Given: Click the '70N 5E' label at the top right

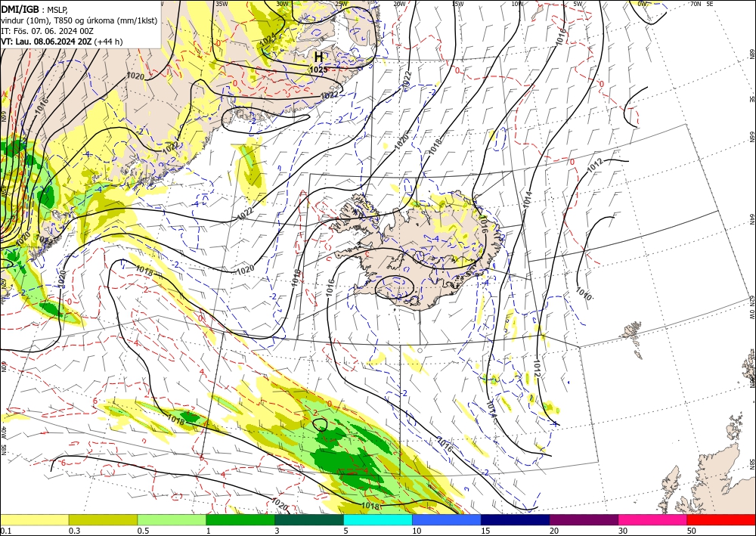Looking at the screenshot, I should [x=702, y=4].
